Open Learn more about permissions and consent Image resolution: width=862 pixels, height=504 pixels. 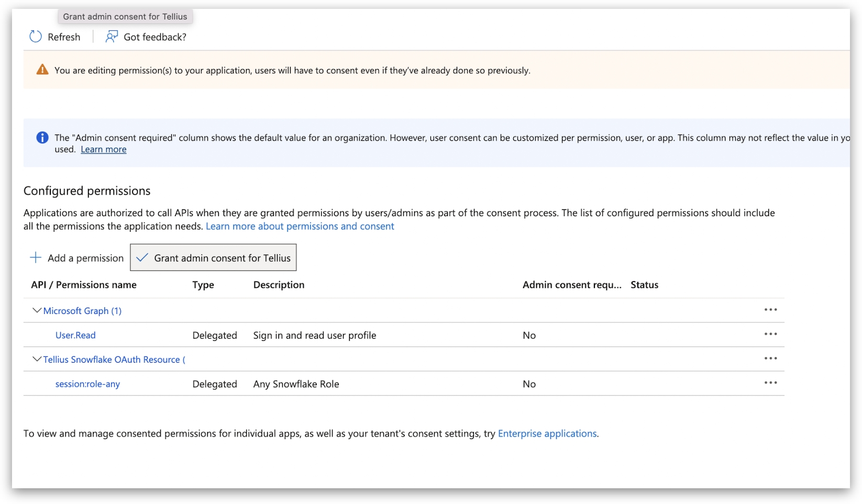[300, 227]
